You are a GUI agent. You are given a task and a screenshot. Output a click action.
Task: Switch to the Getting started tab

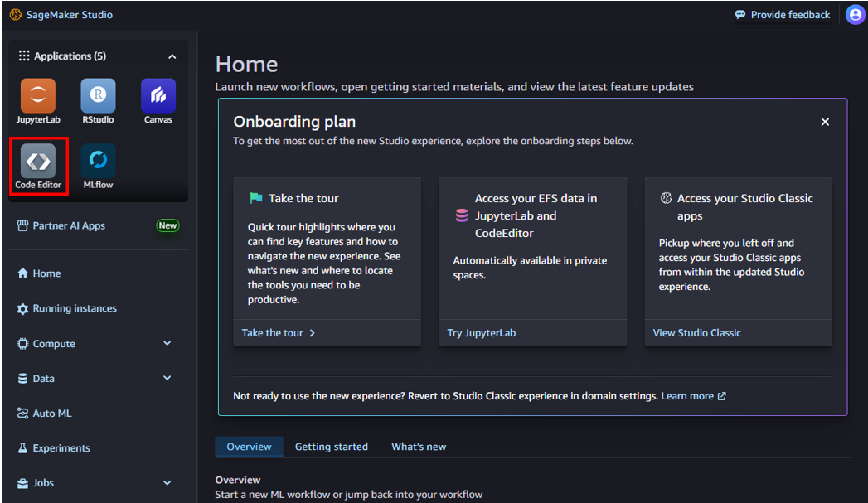click(x=332, y=446)
